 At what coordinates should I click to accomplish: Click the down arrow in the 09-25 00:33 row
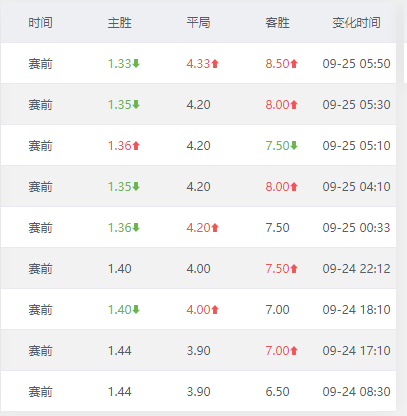[136, 228]
